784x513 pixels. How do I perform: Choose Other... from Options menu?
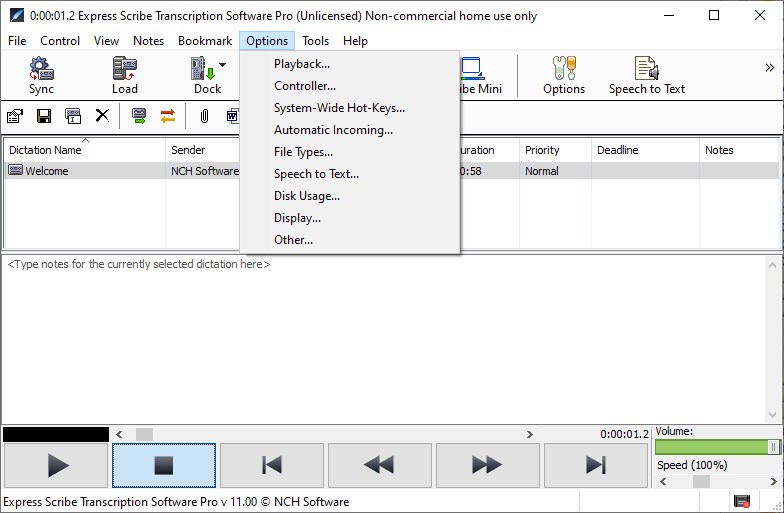(350, 240)
